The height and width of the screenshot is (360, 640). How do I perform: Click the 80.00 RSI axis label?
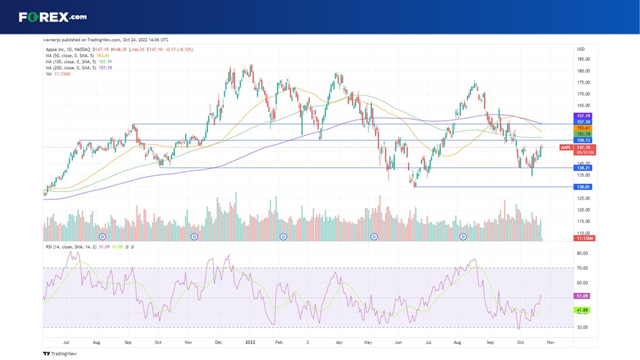pos(582,253)
